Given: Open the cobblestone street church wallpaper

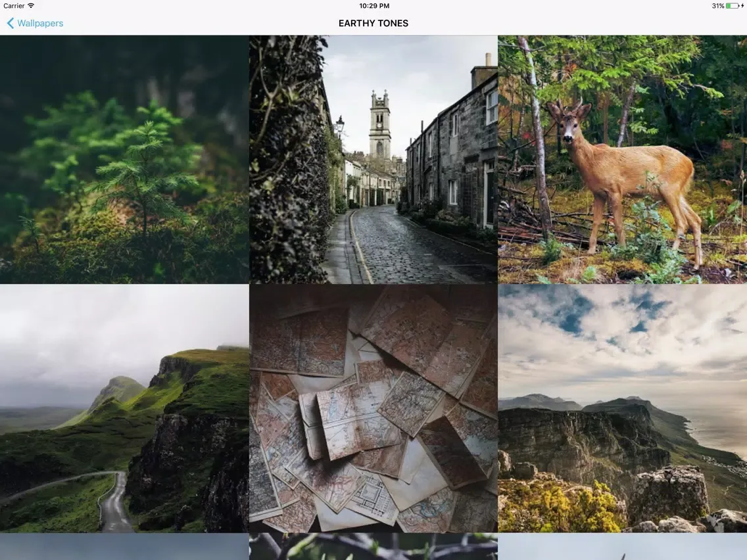Looking at the screenshot, I should tap(373, 159).
